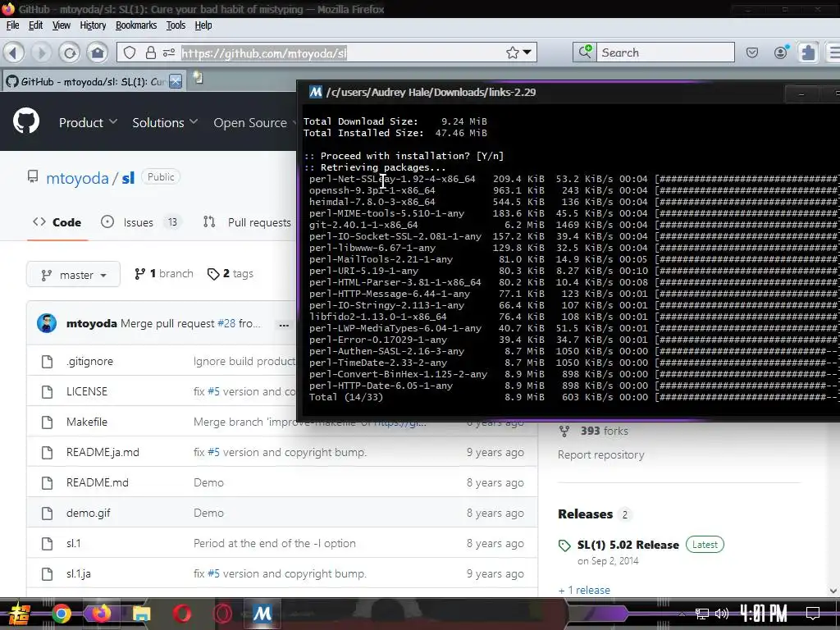
Task: Click mtoyoda's avatar in commit row
Action: 47,323
